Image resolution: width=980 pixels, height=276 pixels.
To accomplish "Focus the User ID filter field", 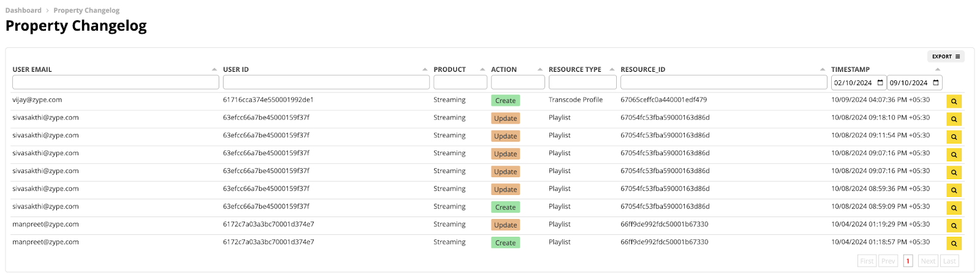I will point(326,82).
